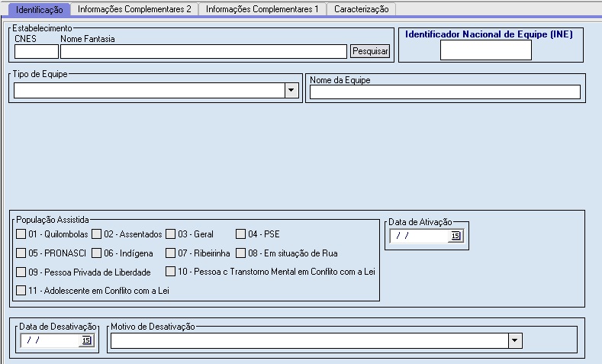The height and width of the screenshot is (364, 602).
Task: Click the Identificador Nacional de Equipe field
Action: click(485, 50)
